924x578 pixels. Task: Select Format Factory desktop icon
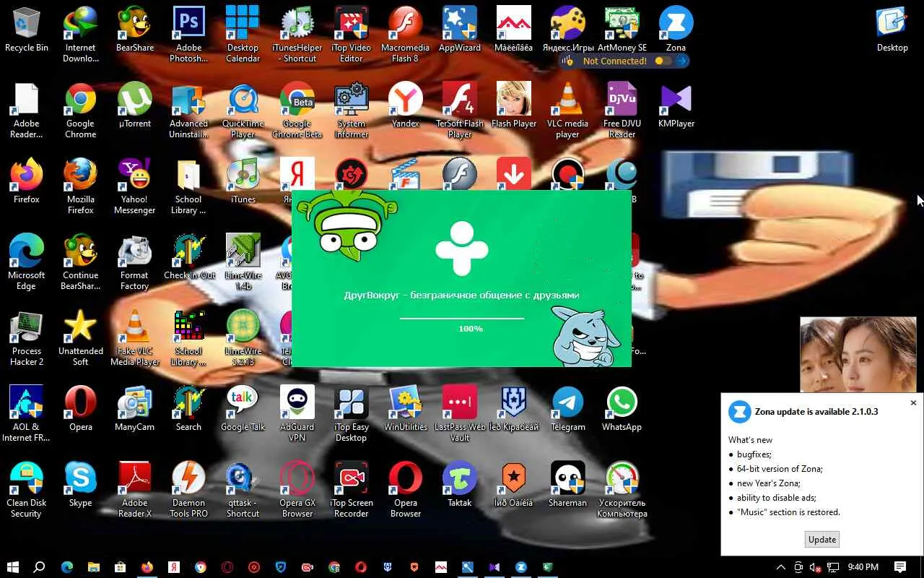tap(135, 262)
